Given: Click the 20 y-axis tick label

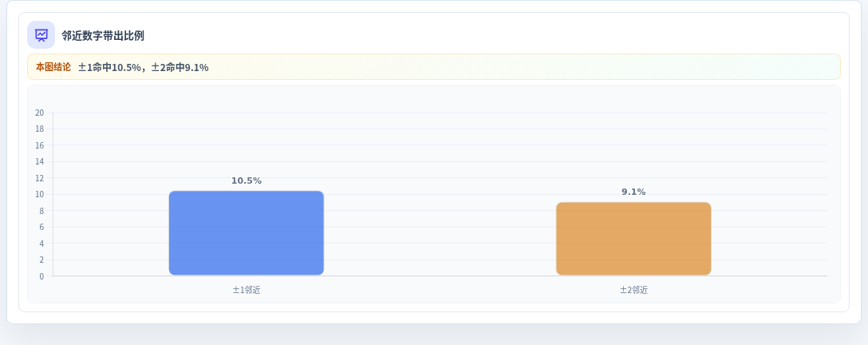Looking at the screenshot, I should [39, 113].
